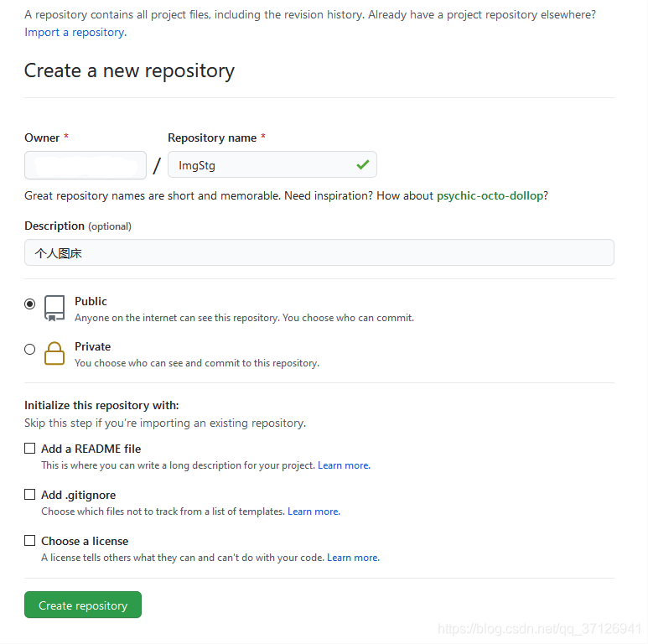Tick the Choose a license checkbox

coord(29,541)
